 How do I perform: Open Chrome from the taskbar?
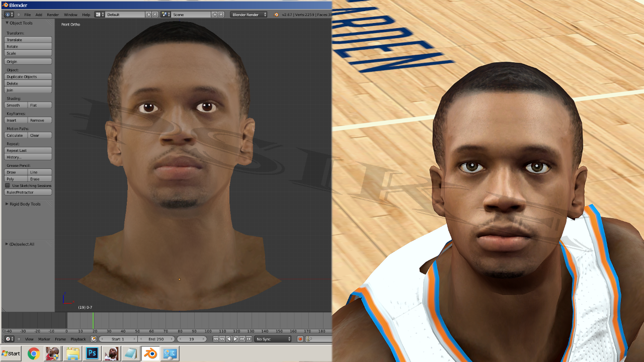click(34, 353)
